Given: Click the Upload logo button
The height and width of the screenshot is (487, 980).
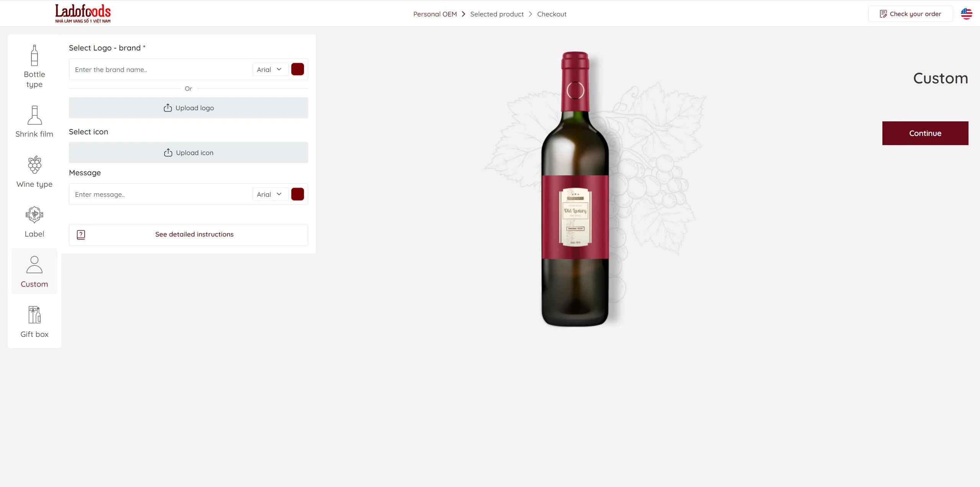Looking at the screenshot, I should 188,108.
